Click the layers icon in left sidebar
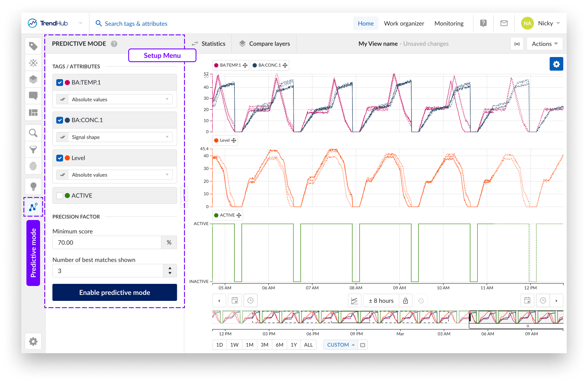The image size is (588, 383). pos(33,80)
